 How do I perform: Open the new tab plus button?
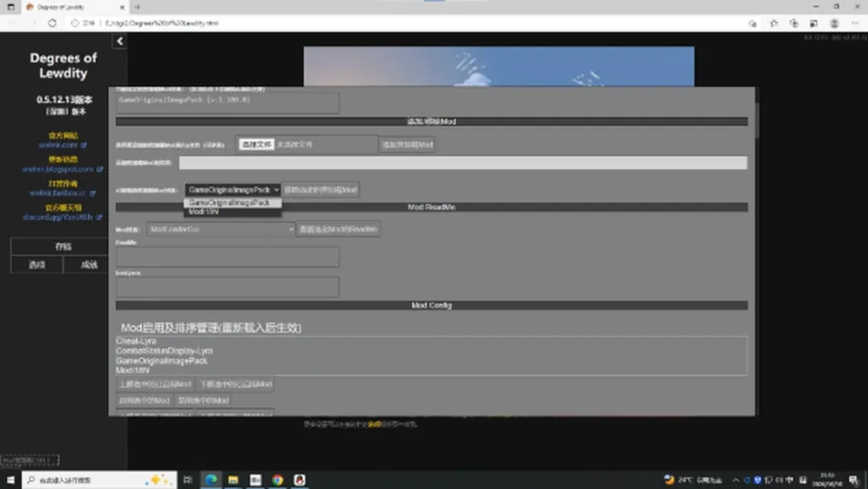point(137,7)
